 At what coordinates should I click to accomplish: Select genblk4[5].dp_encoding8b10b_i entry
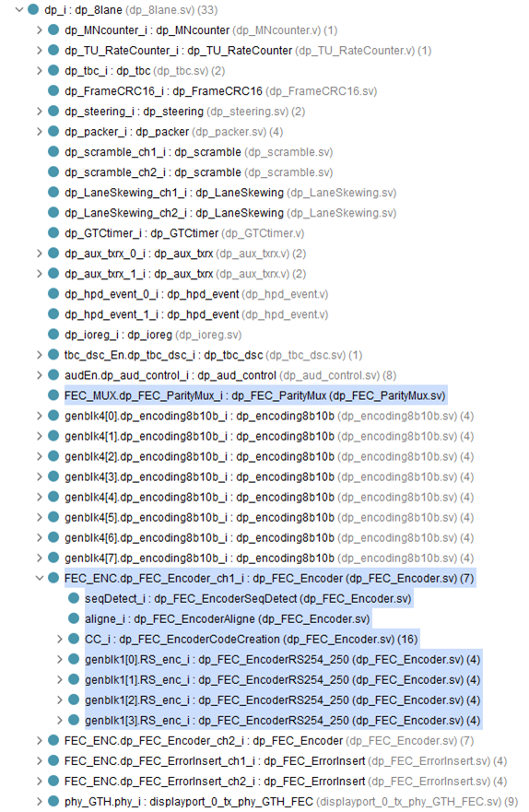click(x=268, y=517)
